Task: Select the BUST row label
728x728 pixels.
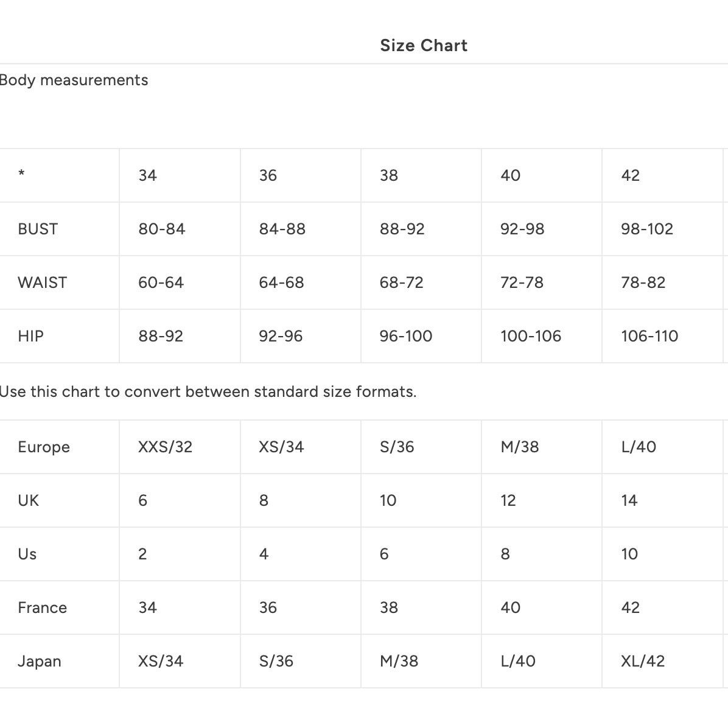Action: point(38,229)
